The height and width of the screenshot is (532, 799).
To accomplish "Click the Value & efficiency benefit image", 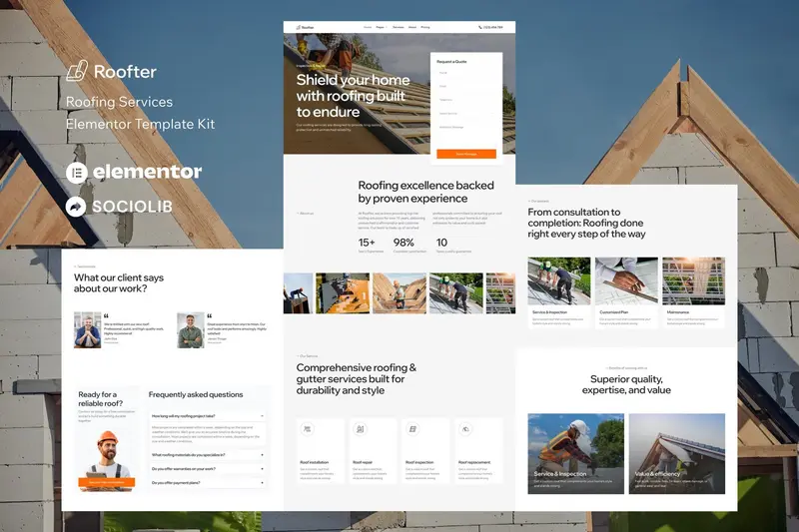I will (677, 453).
